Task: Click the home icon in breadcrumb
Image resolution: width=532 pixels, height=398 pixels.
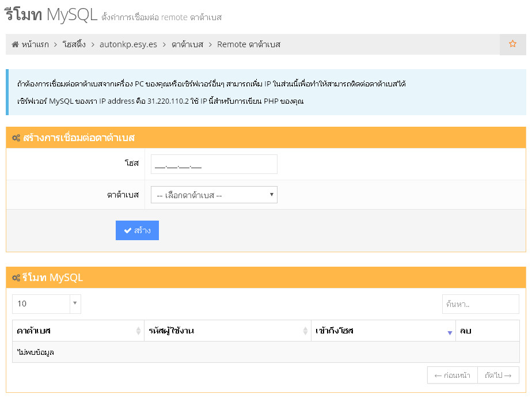Action: click(x=15, y=44)
